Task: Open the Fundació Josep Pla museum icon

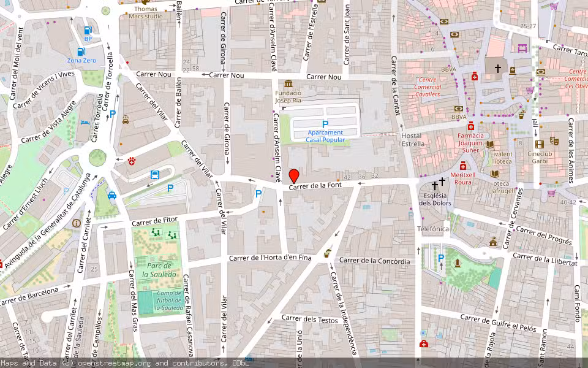Action: 288,83
